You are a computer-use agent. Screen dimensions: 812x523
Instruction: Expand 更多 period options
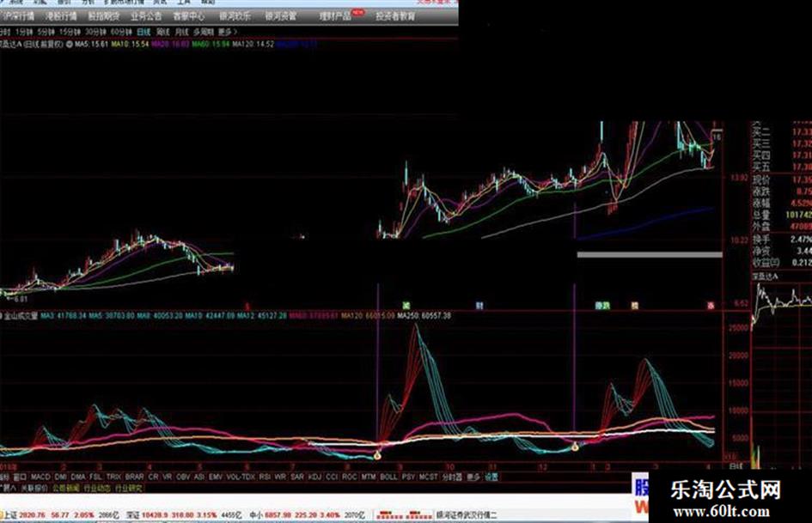[x=228, y=32]
